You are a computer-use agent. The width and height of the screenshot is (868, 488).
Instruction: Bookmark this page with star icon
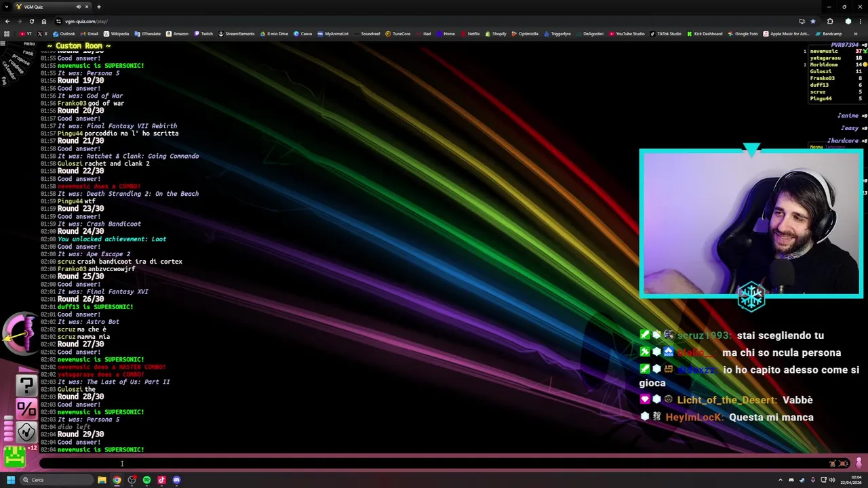(813, 21)
